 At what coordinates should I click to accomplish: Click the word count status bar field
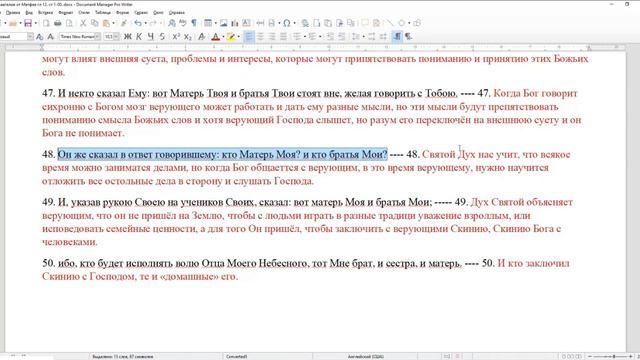pos(123,356)
